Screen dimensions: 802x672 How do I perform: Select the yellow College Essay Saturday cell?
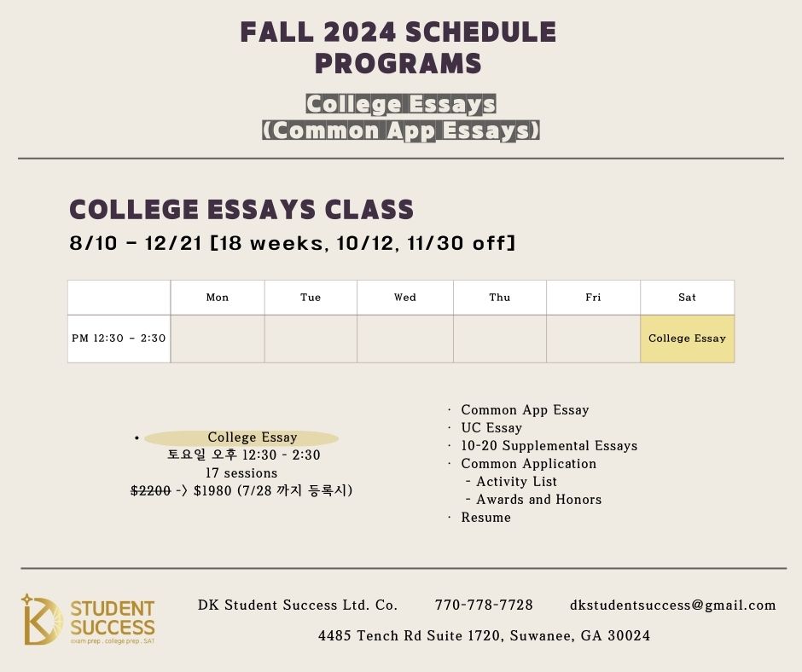click(x=687, y=339)
